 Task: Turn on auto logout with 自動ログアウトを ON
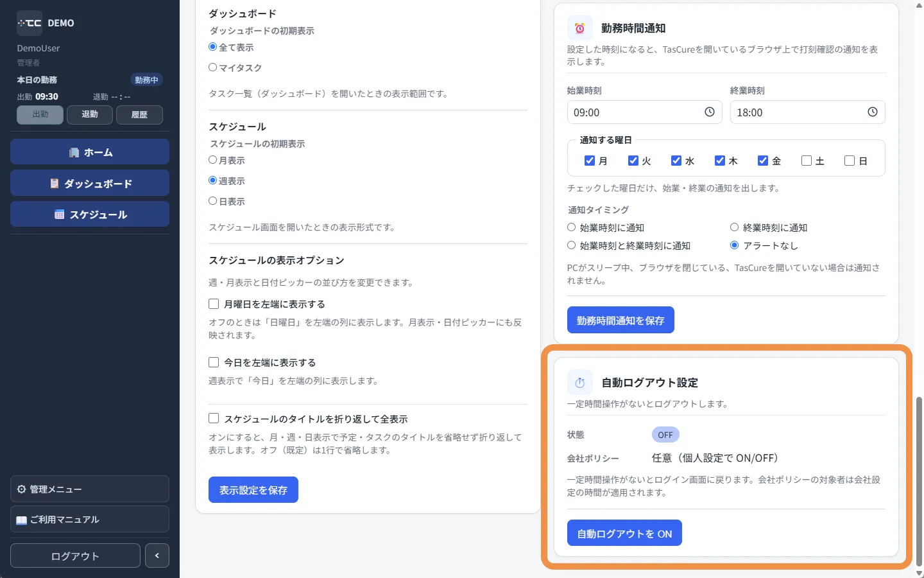pos(624,533)
